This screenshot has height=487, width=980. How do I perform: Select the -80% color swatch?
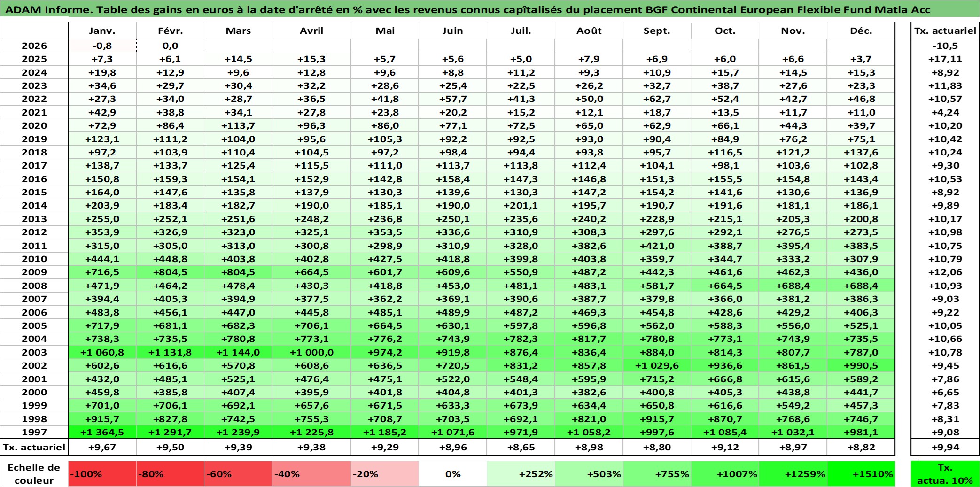click(170, 474)
